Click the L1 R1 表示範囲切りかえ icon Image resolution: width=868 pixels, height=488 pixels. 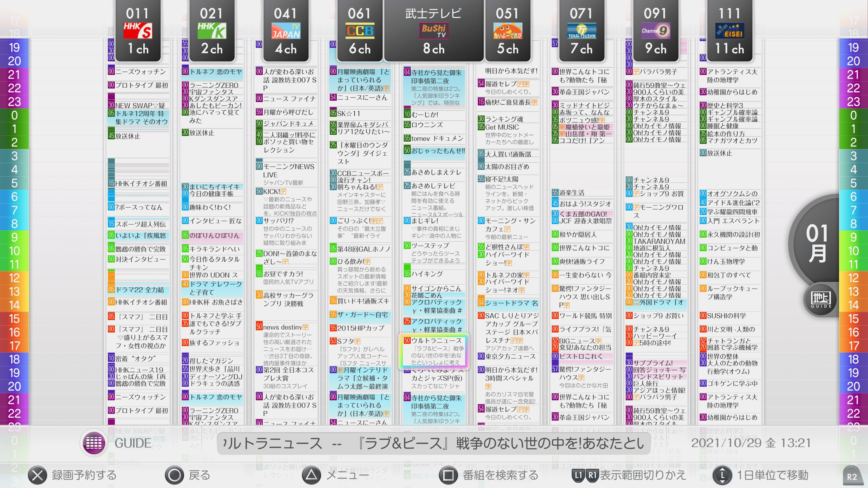[585, 475]
